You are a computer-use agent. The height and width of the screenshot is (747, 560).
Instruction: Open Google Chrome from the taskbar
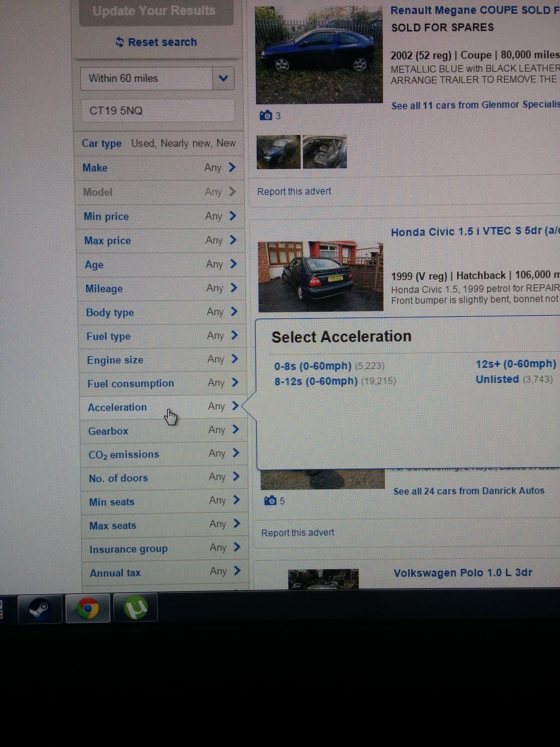[x=88, y=609]
